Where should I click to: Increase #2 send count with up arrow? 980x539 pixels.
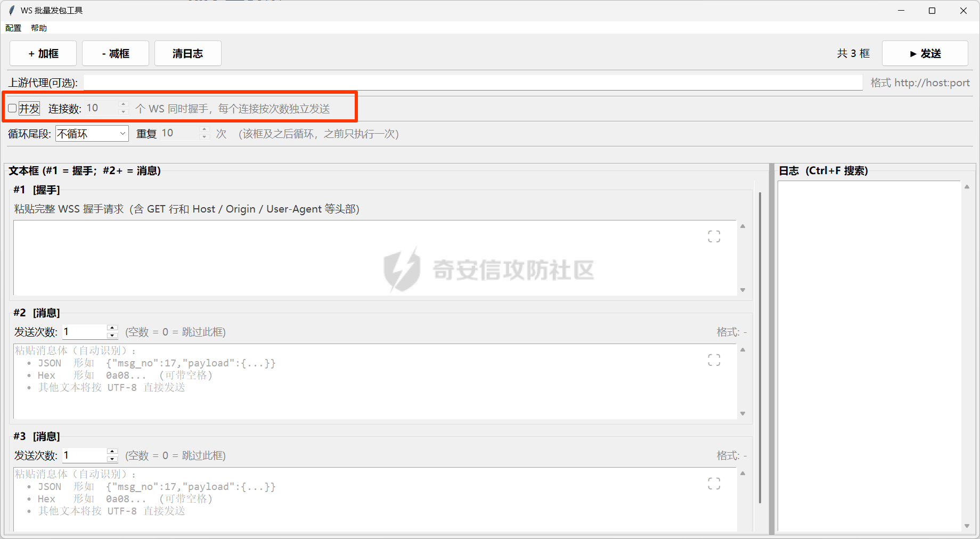[x=112, y=328]
